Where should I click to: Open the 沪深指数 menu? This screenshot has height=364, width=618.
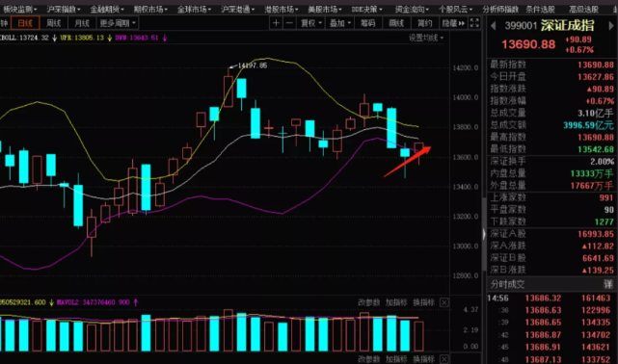63,9
